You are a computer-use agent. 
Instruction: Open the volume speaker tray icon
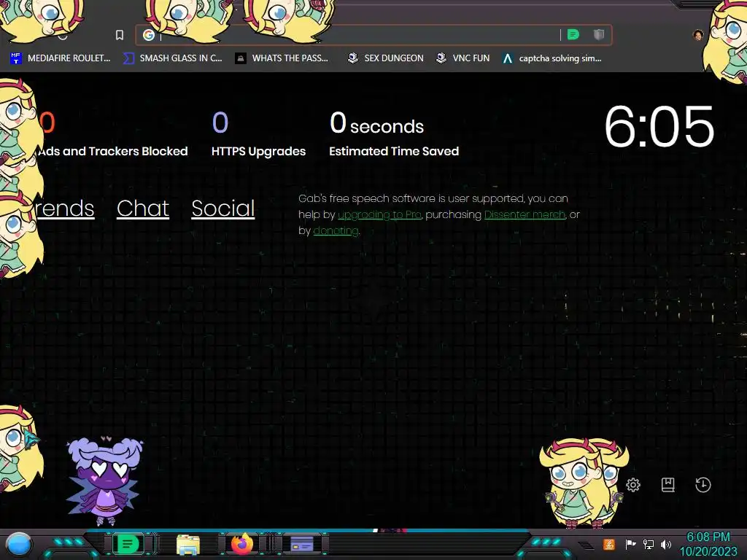665,544
